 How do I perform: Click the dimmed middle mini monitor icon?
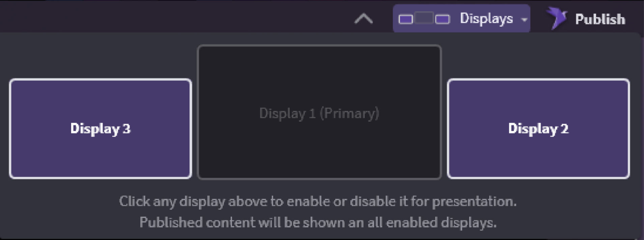click(424, 18)
